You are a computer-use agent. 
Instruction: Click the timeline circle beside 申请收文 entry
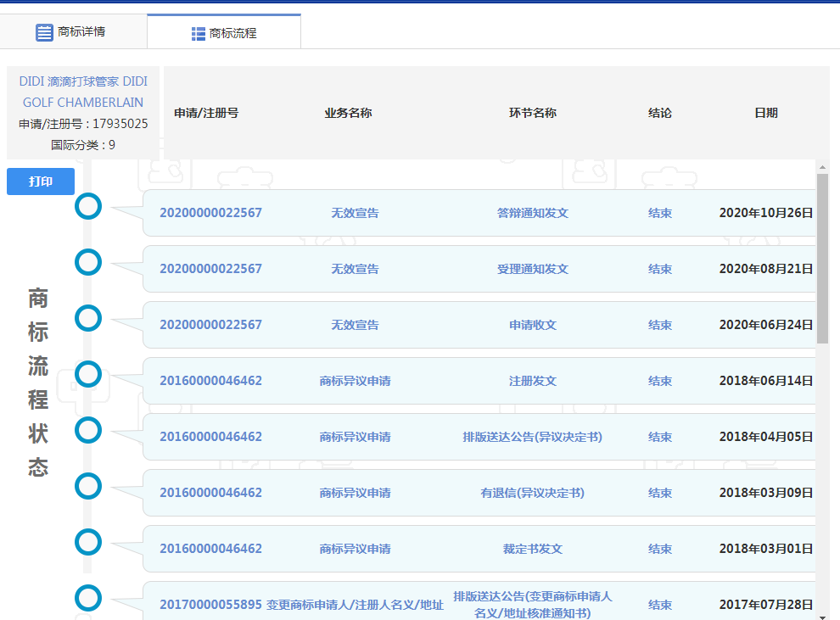click(x=88, y=318)
